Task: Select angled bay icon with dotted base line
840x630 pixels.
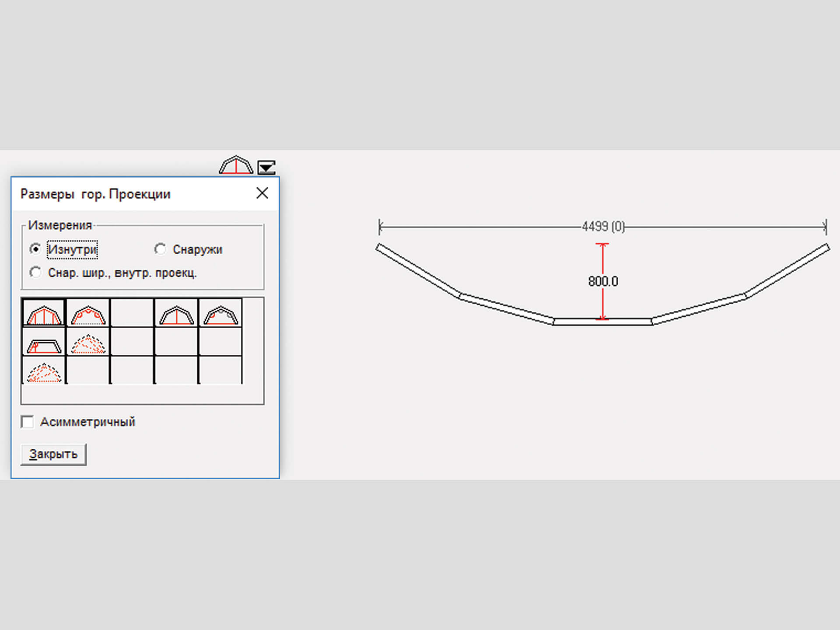Action: coord(88,314)
